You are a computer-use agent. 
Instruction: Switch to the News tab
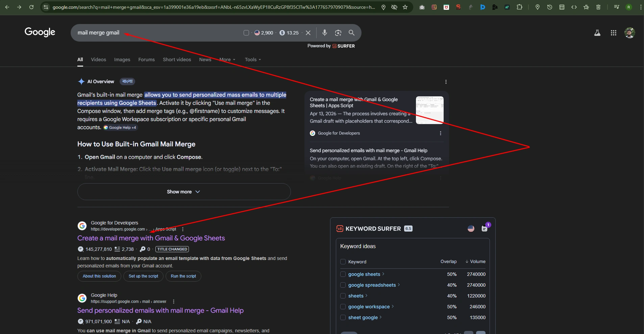[205, 59]
